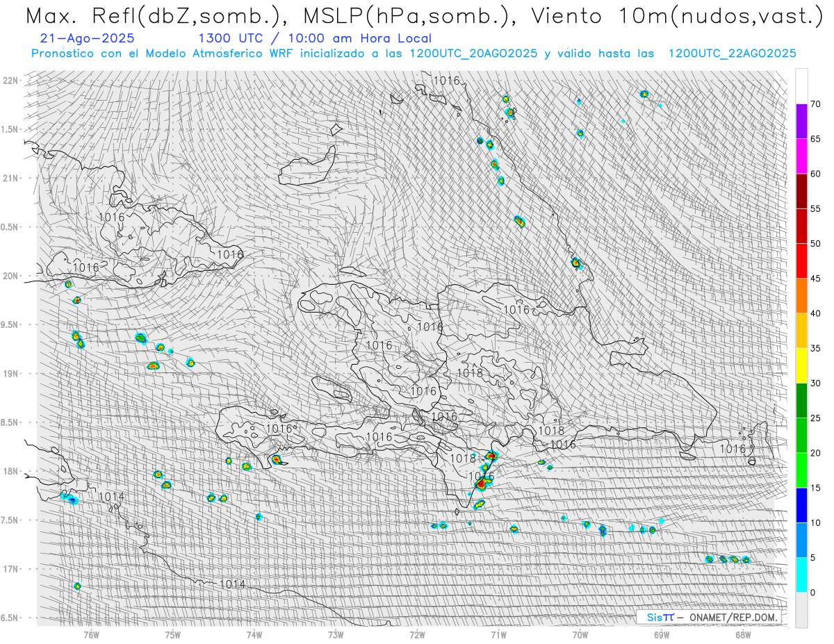Click the '70W' longitude axis label

click(x=580, y=634)
